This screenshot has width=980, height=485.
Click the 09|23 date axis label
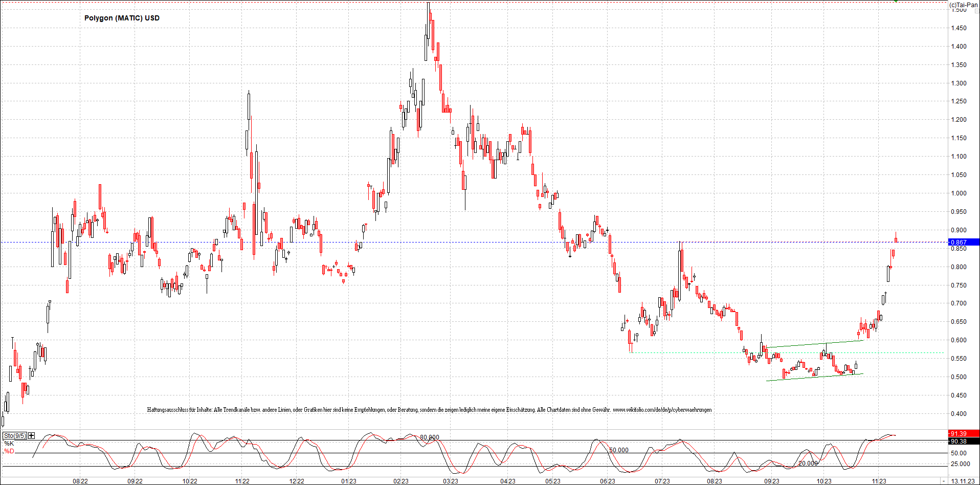coord(772,481)
